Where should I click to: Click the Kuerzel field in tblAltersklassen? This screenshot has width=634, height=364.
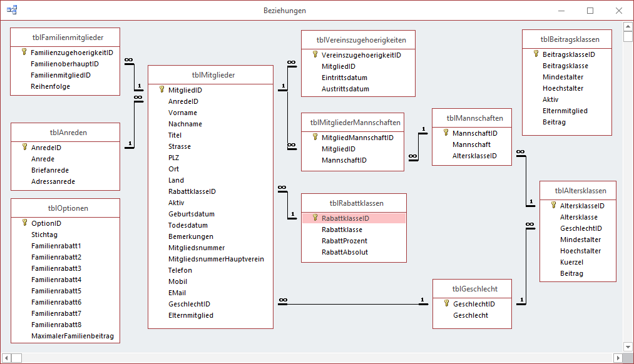pos(571,262)
